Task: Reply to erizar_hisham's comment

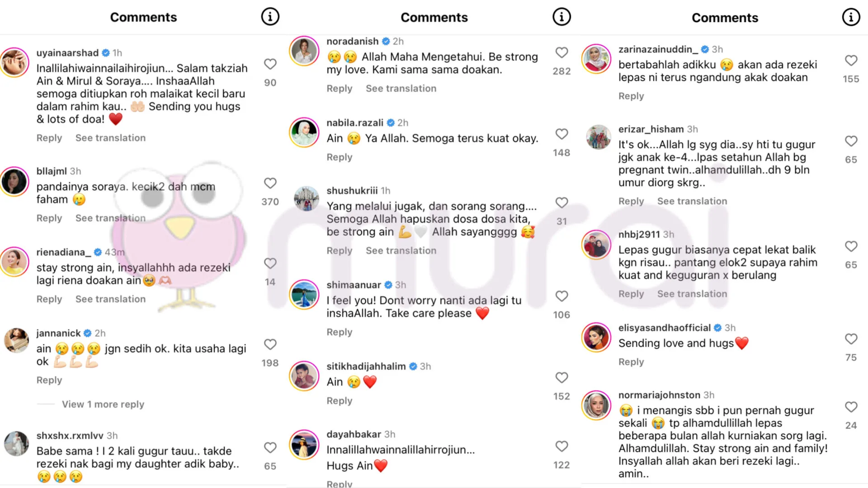Action: pyautogui.click(x=631, y=201)
